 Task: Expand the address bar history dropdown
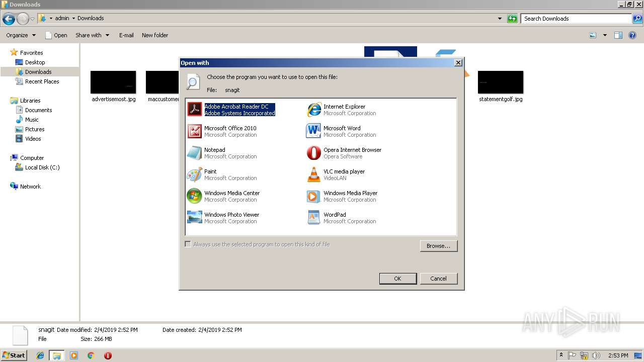[500, 19]
